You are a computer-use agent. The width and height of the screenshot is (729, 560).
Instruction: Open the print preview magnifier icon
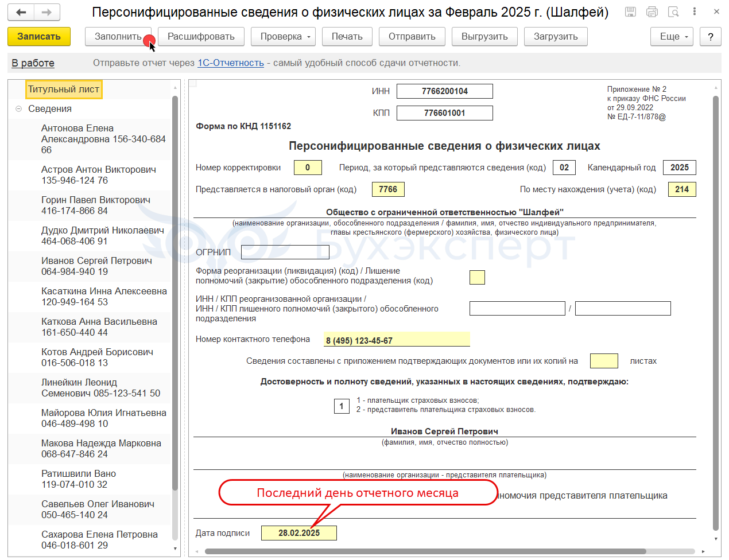tap(674, 12)
